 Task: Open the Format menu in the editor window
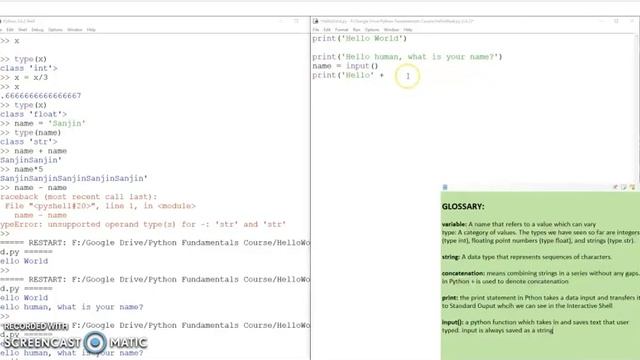(x=342, y=30)
